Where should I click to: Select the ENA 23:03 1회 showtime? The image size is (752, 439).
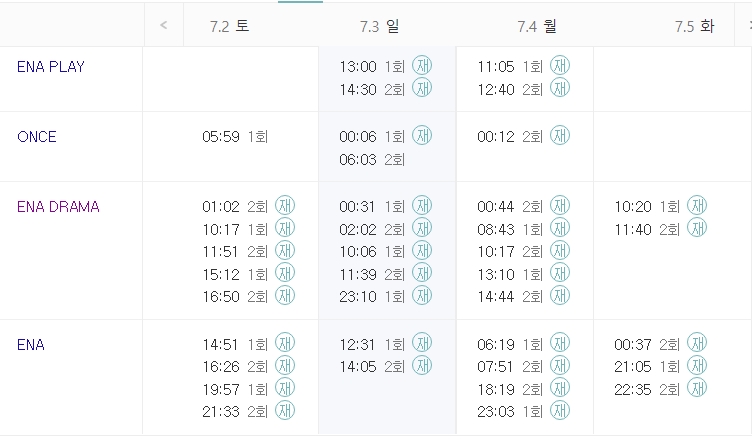click(510, 412)
